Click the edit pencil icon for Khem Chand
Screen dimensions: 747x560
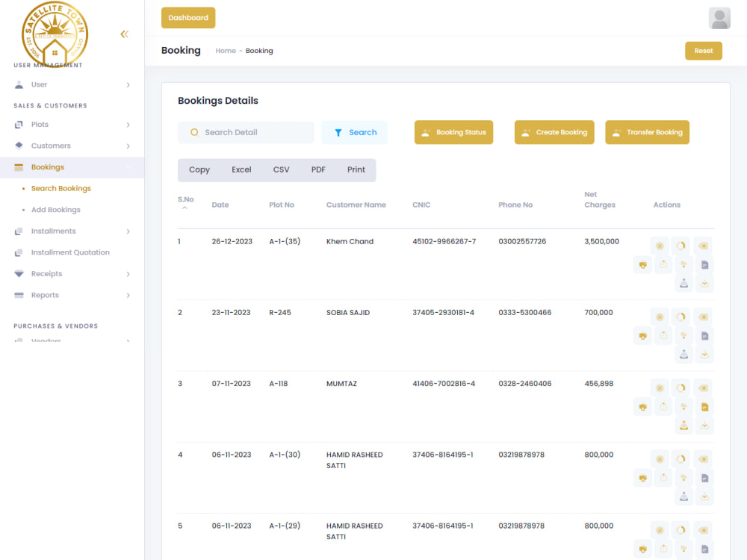point(660,246)
